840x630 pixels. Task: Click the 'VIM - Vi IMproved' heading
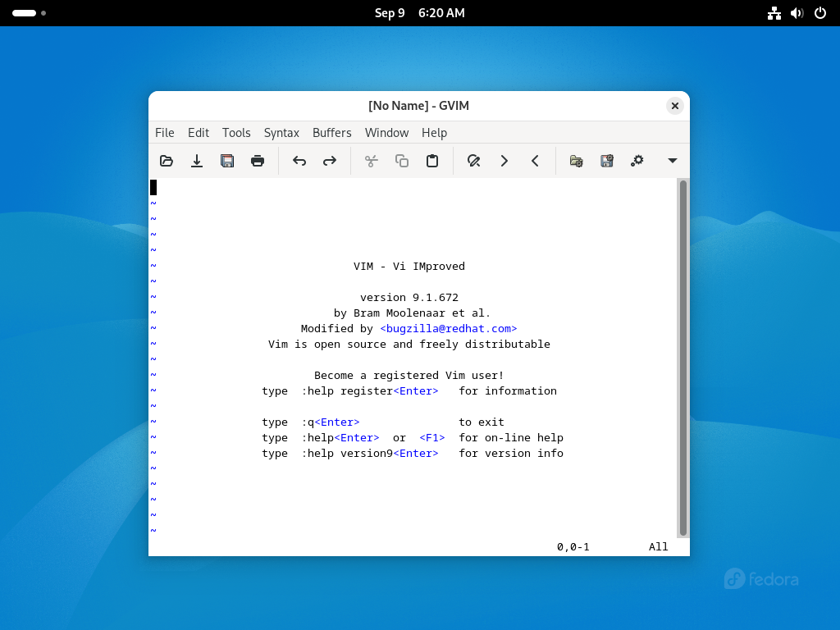409,267
